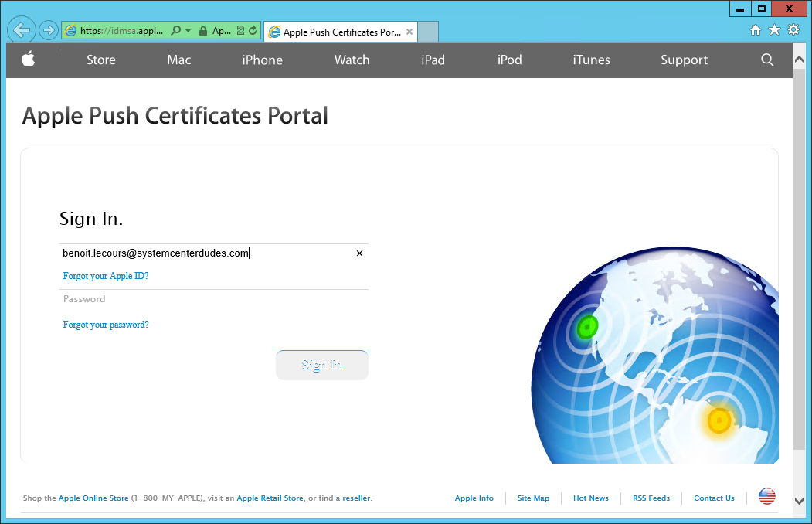Screen dimensions: 812x524
Task: Click the Password input field
Action: pos(214,299)
